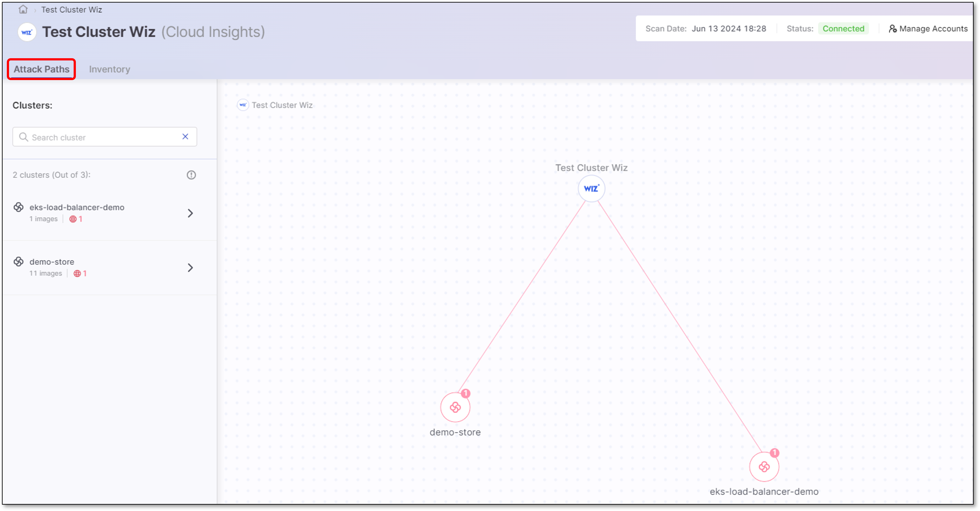Click the Clusters: heading
Image resolution: width=980 pixels, height=511 pixels.
pos(32,105)
